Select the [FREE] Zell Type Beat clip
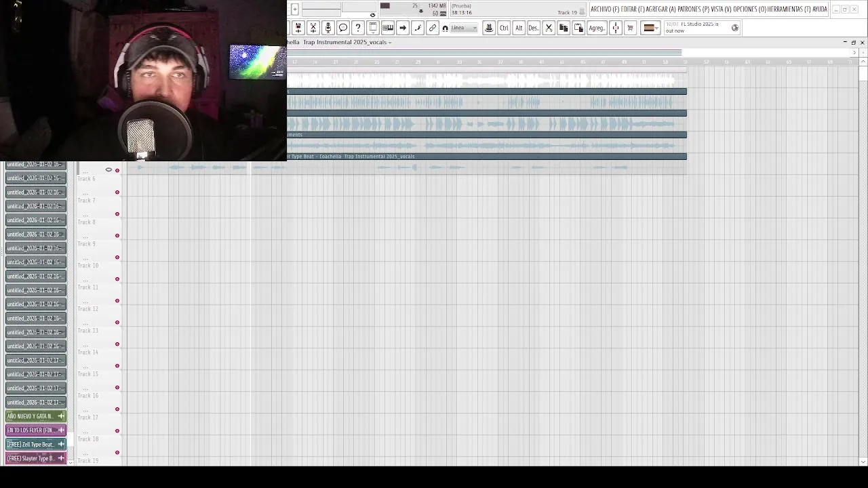The width and height of the screenshot is (868, 488). tap(36, 445)
